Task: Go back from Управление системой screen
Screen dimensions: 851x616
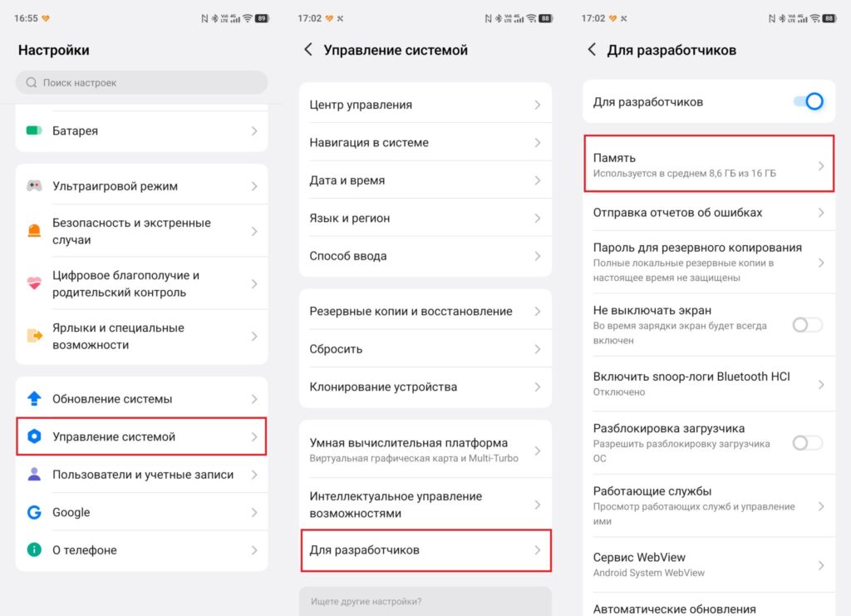Action: click(308, 50)
